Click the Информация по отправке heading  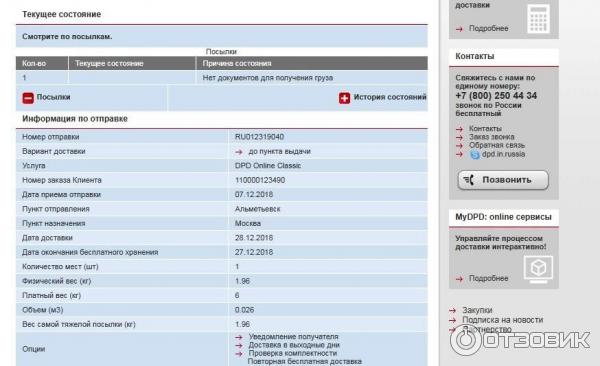pos(75,119)
